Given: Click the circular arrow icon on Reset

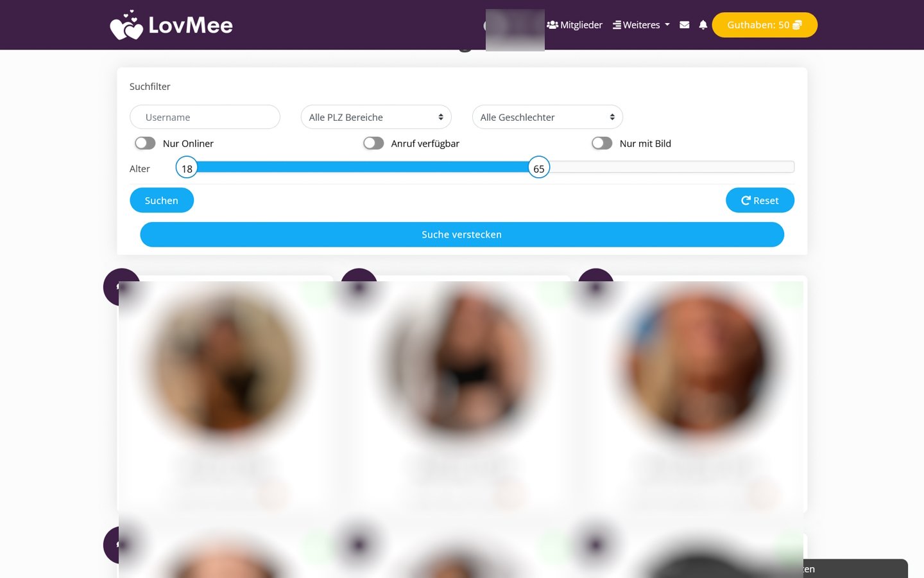Looking at the screenshot, I should (746, 200).
